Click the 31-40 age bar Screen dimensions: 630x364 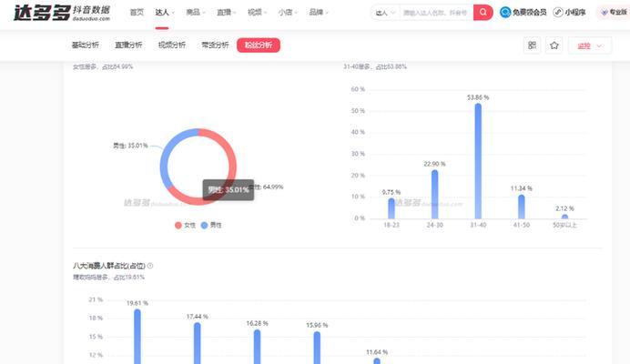click(x=478, y=161)
